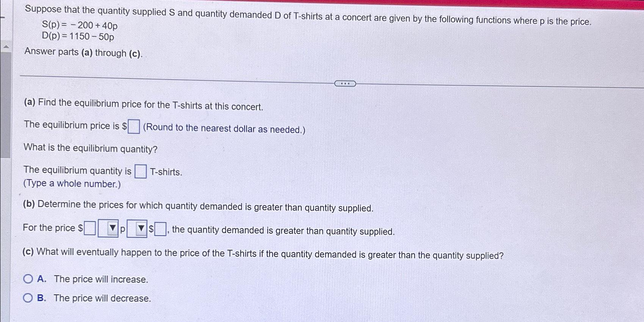This screenshot has width=644, height=322.
Task: Select radio option A, The price will increase
Action: [28, 279]
